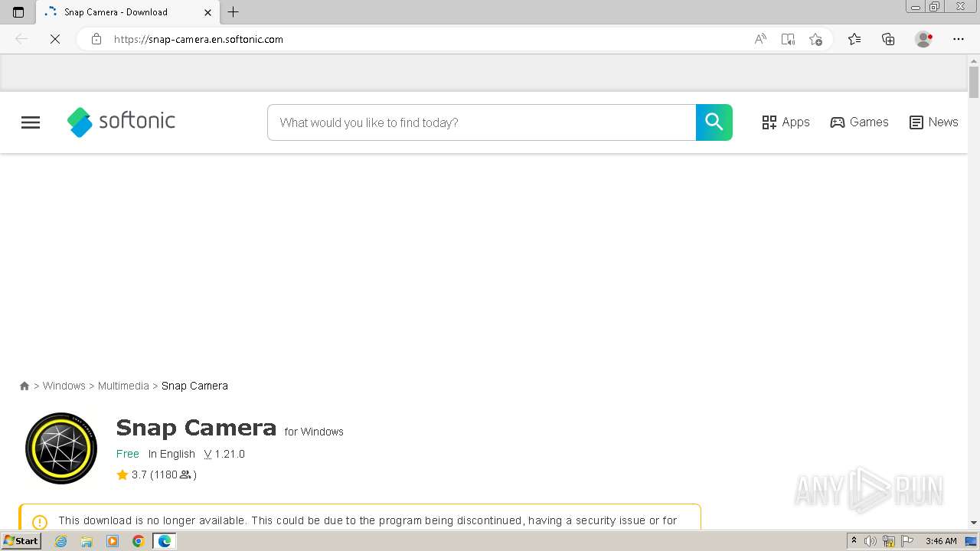
Task: Open the Multimedia breadcrumb link
Action: click(x=123, y=386)
